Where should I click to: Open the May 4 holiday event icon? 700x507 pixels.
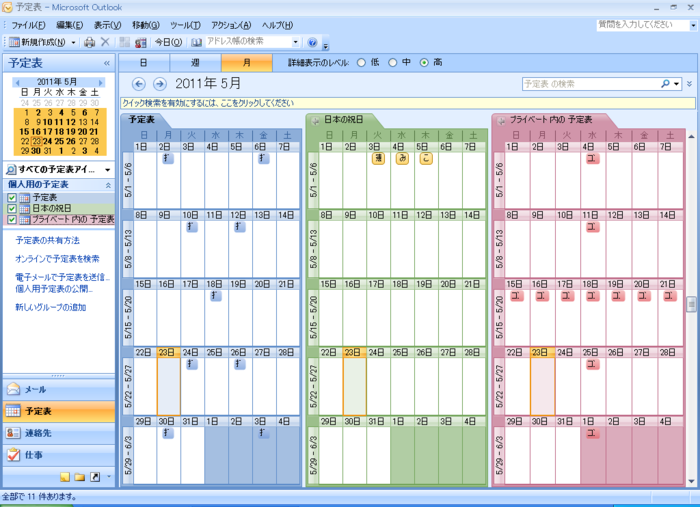pos(402,158)
